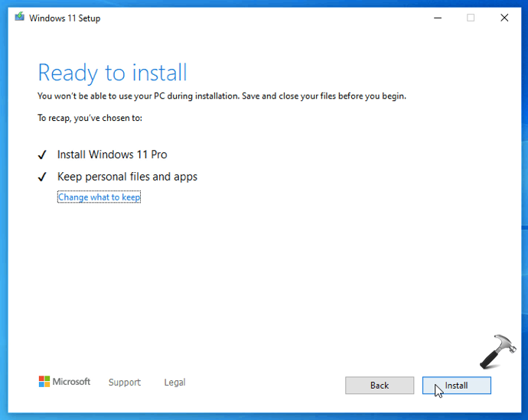Click the Microsoft wordmark text

click(72, 382)
